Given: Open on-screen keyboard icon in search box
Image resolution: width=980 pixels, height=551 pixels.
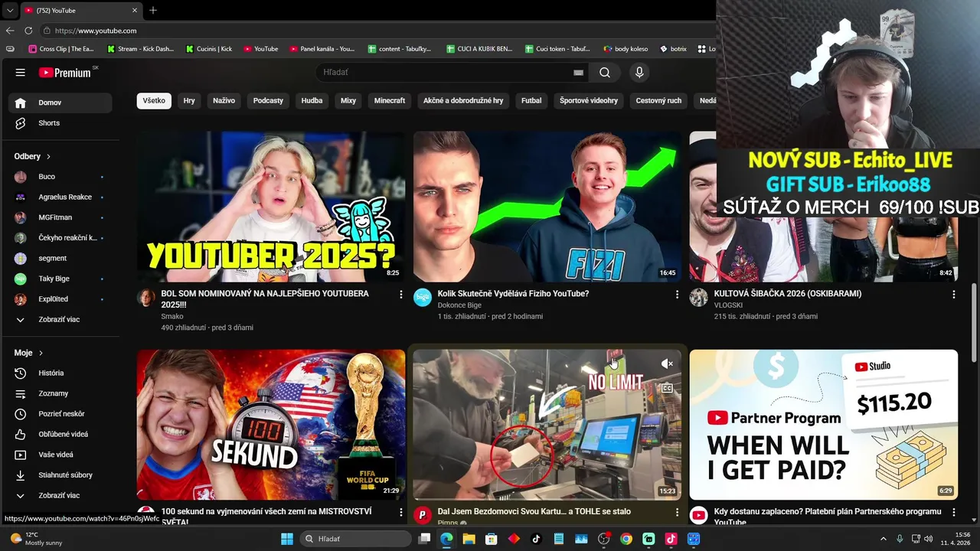Looking at the screenshot, I should point(578,73).
